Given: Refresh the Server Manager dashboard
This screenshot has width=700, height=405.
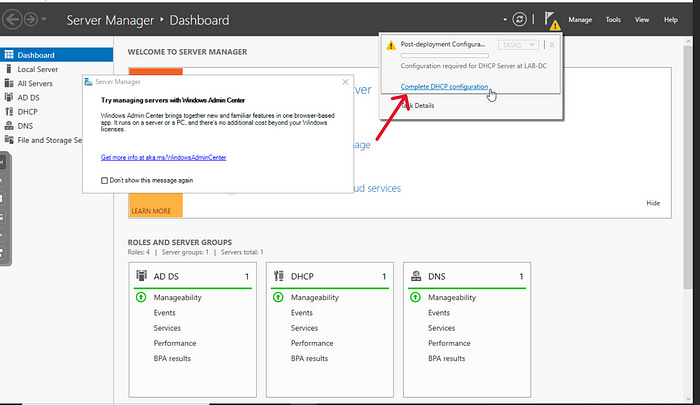Looking at the screenshot, I should [519, 19].
